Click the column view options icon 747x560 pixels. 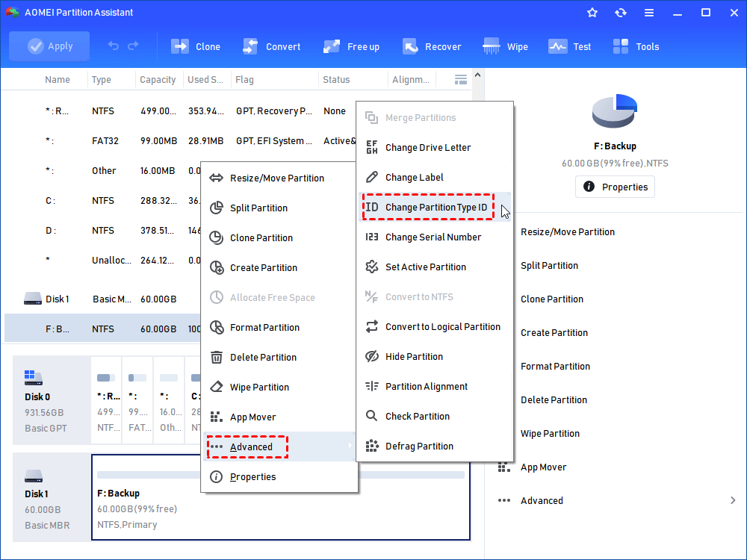pyautogui.click(x=461, y=80)
